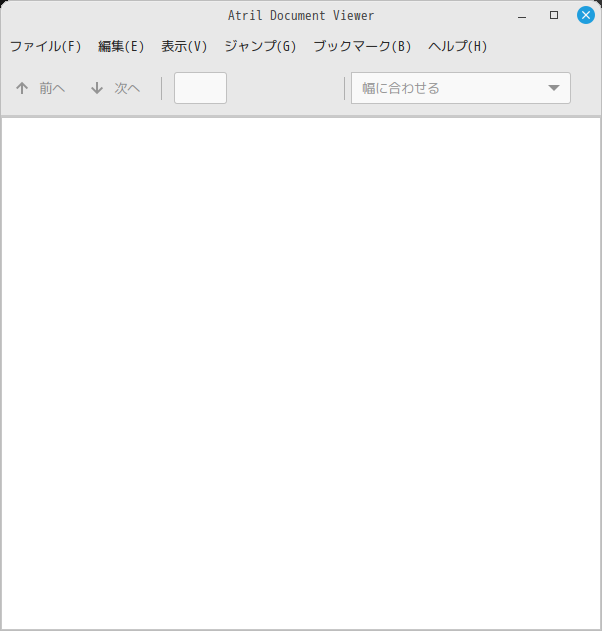
Task: Open the ヘルプ(H) menu
Action: click(x=458, y=46)
